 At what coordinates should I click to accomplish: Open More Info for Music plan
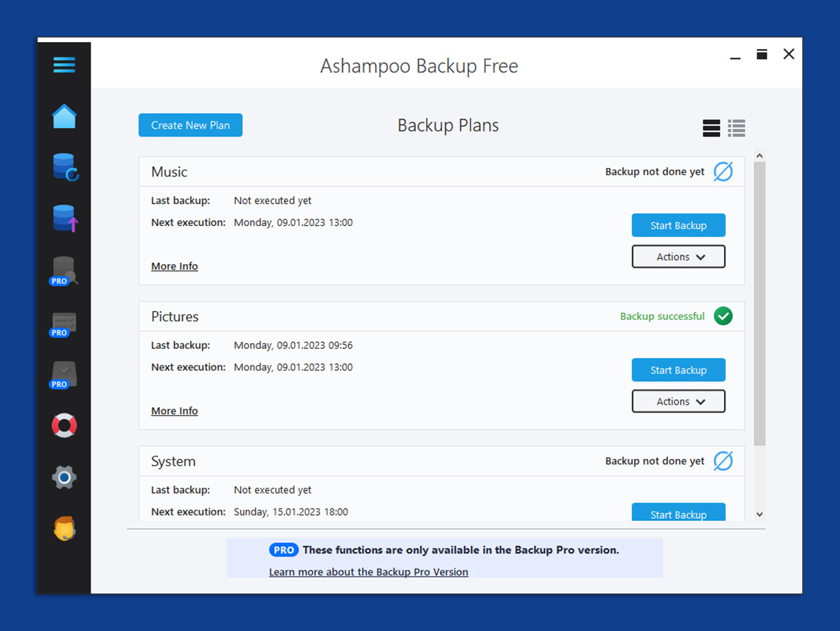(174, 266)
